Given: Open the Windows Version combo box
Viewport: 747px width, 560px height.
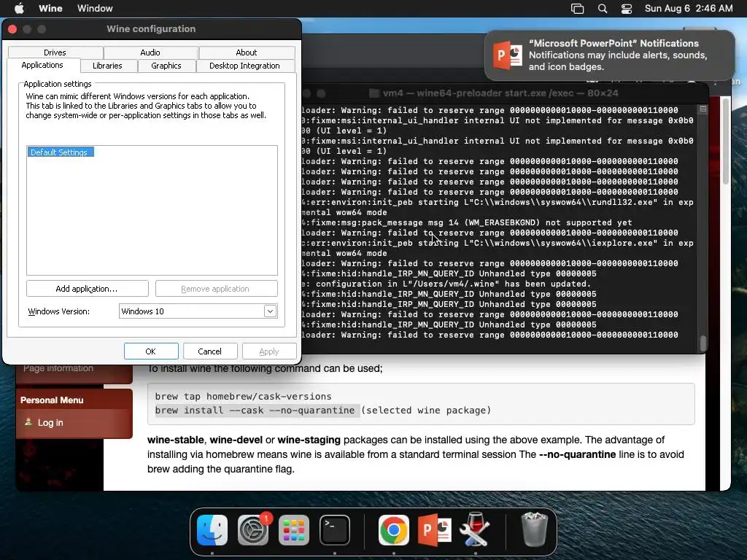Looking at the screenshot, I should pyautogui.click(x=198, y=311).
